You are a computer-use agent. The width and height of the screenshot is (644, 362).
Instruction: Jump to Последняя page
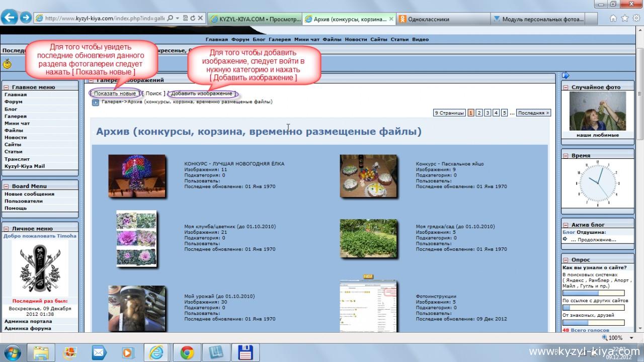click(x=533, y=113)
